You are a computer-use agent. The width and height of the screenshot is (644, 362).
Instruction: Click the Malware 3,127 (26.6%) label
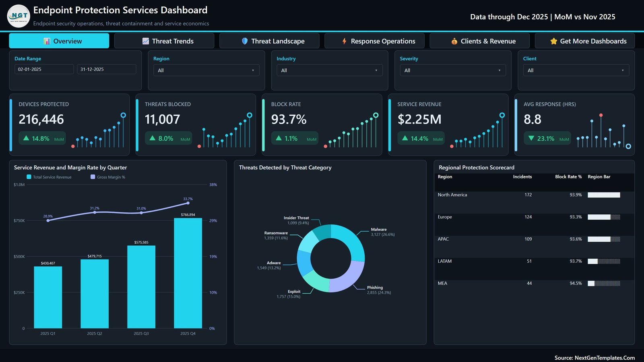(x=382, y=232)
